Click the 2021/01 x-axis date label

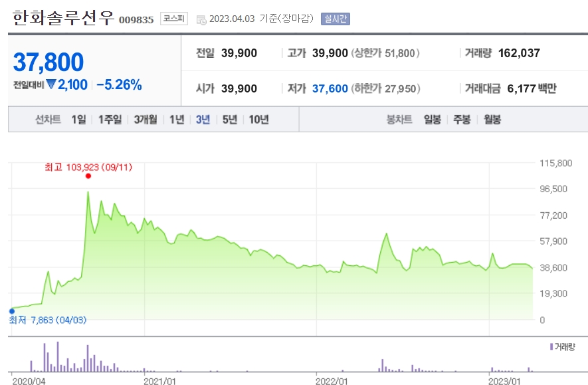(x=159, y=380)
